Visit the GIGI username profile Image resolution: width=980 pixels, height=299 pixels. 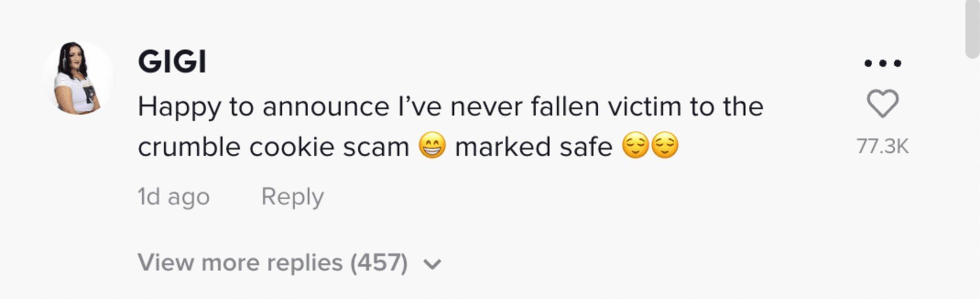pyautogui.click(x=172, y=62)
